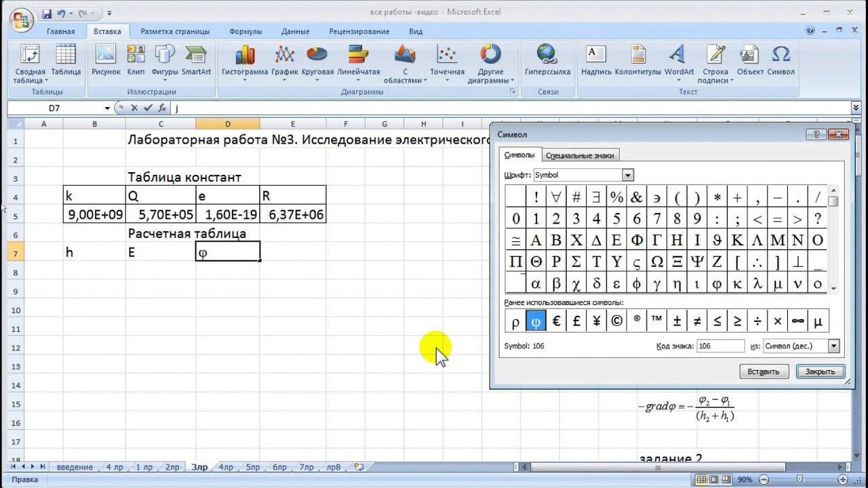
Task: Click the Вставить button in the dialog
Action: (764, 371)
